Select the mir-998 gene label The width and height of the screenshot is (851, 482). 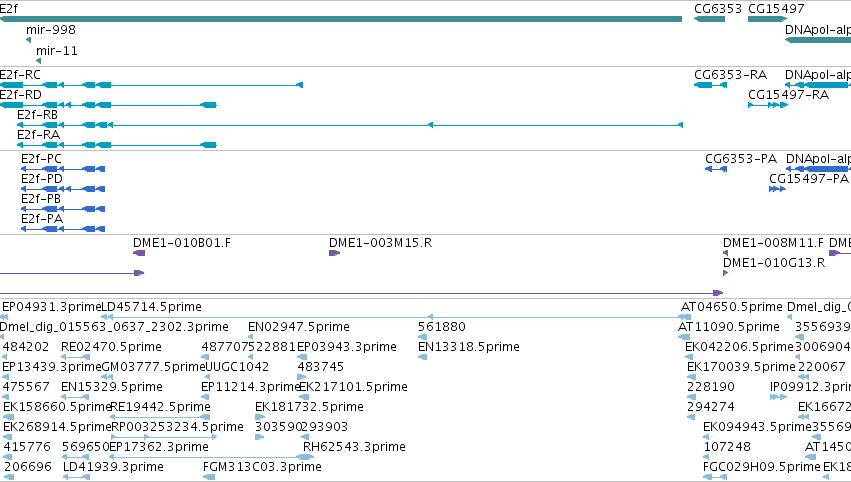pos(51,30)
